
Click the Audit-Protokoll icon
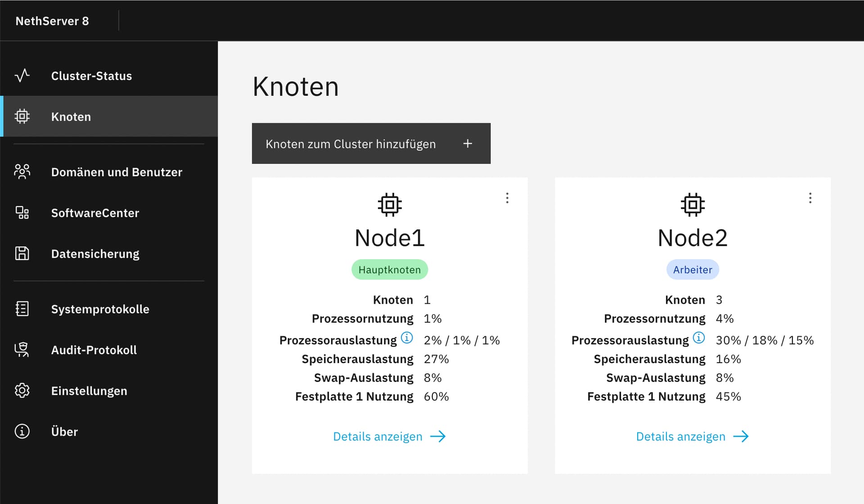click(22, 350)
